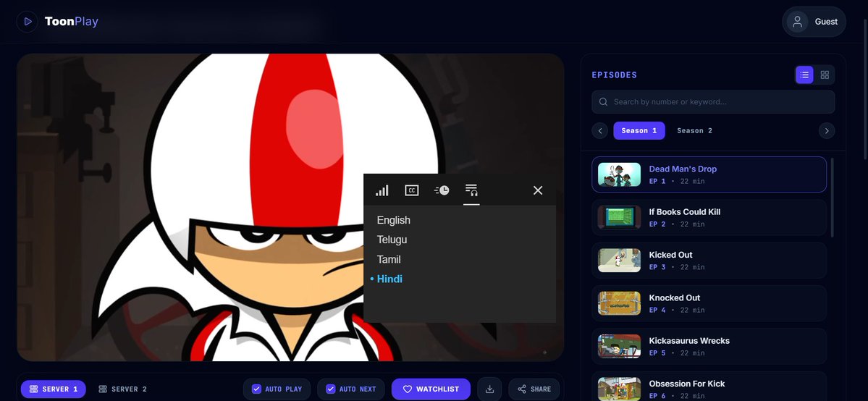Open episode Kicked Out
This screenshot has width=868, height=401.
coord(709,261)
